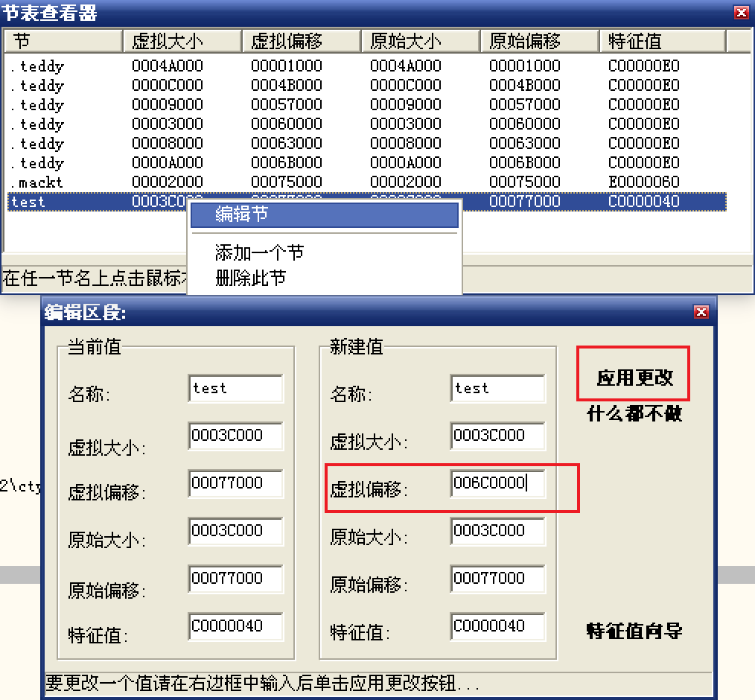Click new-value 原始偏移 input field
Image resolution: width=755 pixels, height=700 pixels.
497,579
